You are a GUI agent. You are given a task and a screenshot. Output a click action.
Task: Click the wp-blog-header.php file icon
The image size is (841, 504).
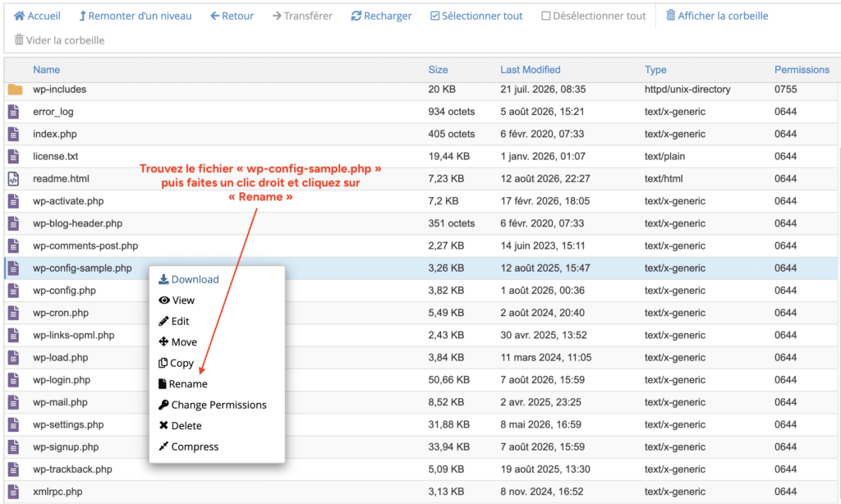click(13, 223)
